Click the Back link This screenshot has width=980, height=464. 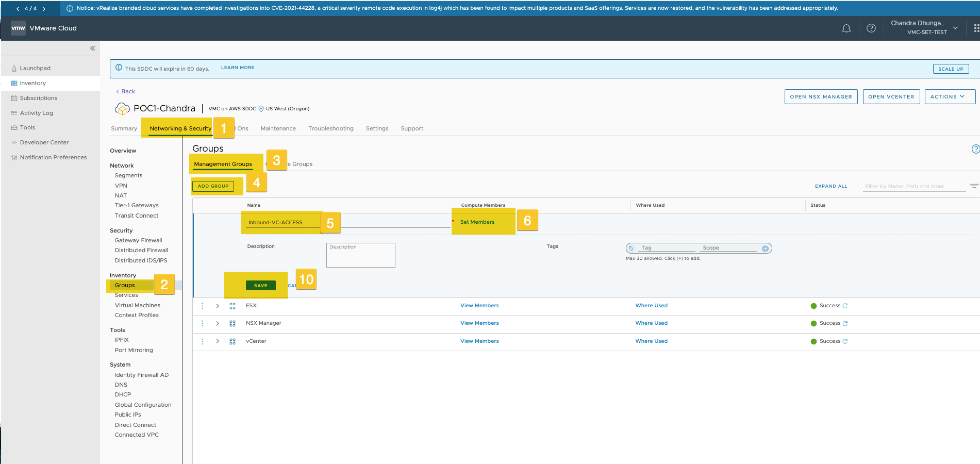click(125, 91)
